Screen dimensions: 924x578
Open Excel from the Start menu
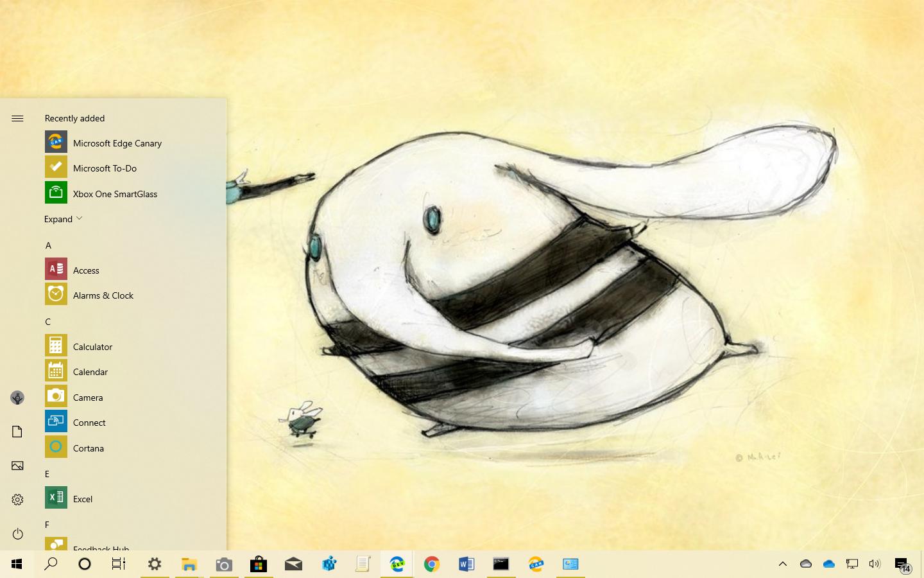pyautogui.click(x=83, y=498)
